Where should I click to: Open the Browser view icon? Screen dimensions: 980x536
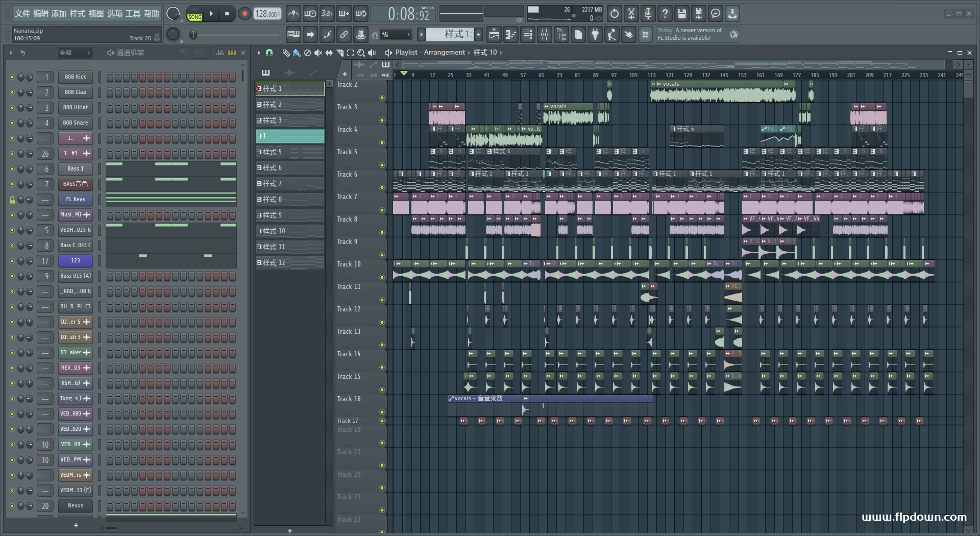point(561,35)
